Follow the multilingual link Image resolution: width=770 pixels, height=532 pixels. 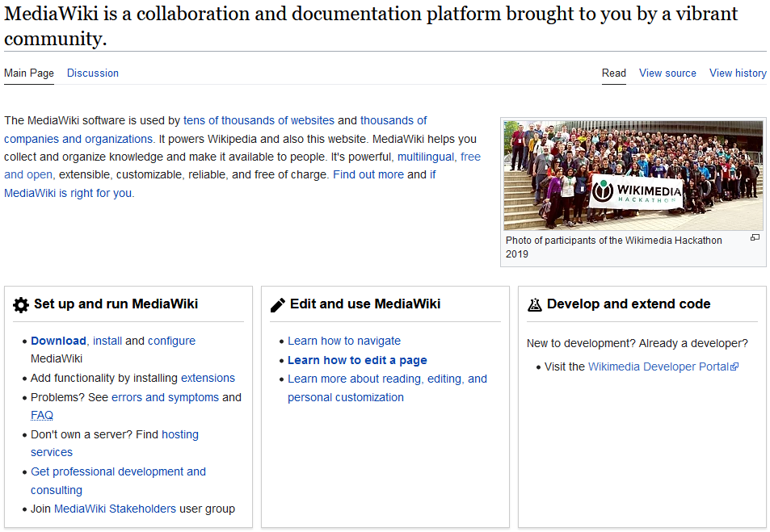pos(426,157)
